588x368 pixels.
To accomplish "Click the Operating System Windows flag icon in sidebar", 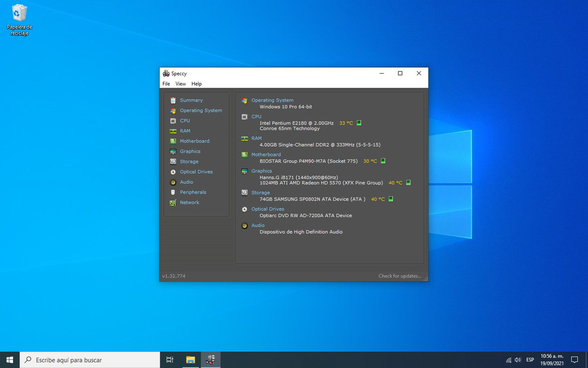I will tap(173, 110).
